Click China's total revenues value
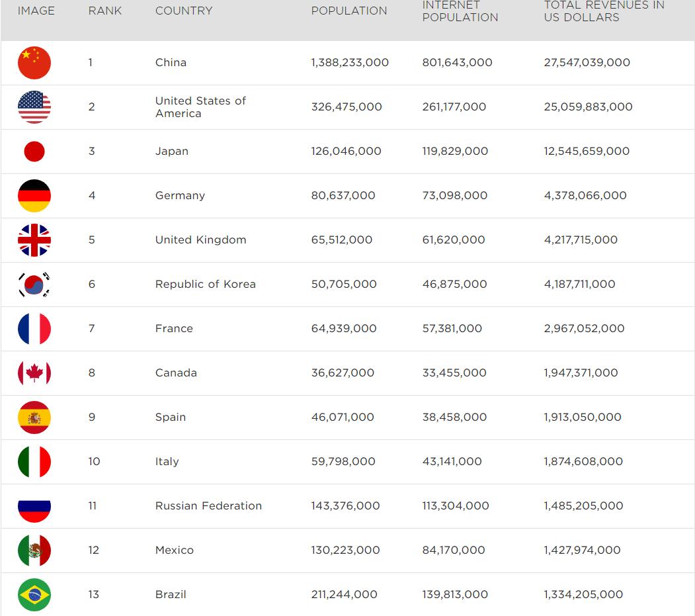Viewport: 695px width, 616px height. (587, 63)
